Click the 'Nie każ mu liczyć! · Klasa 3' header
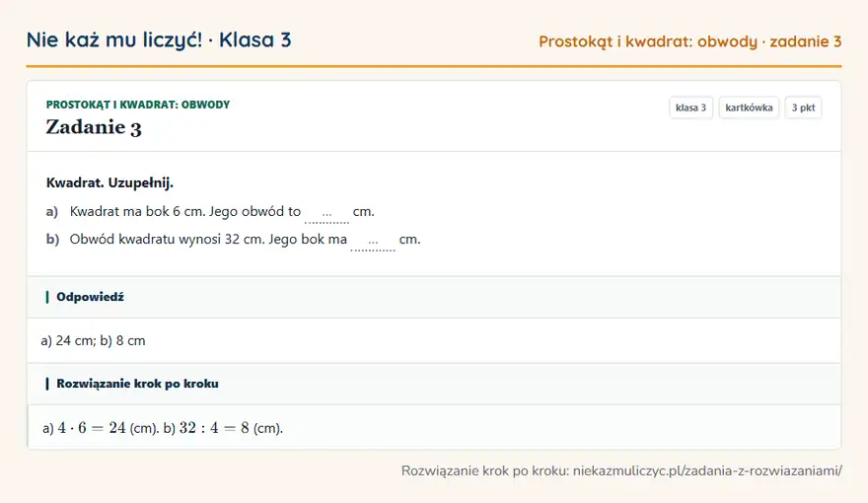This screenshot has width=868, height=503. 159,39
